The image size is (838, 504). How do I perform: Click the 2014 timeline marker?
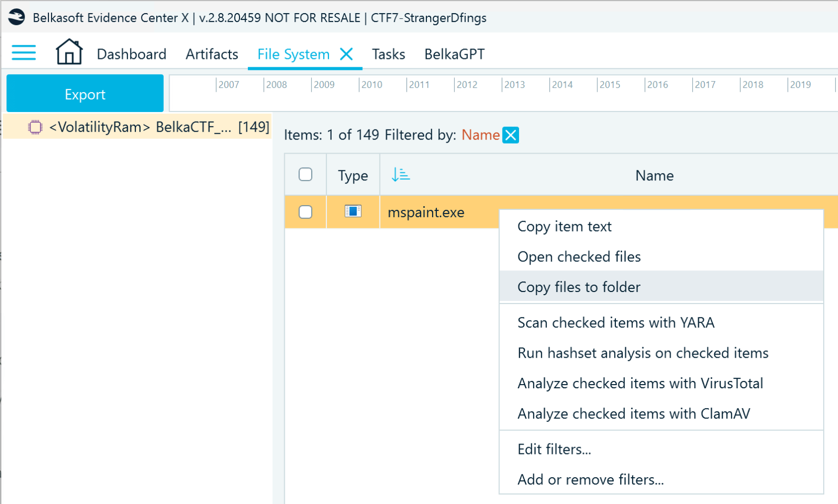coord(562,85)
